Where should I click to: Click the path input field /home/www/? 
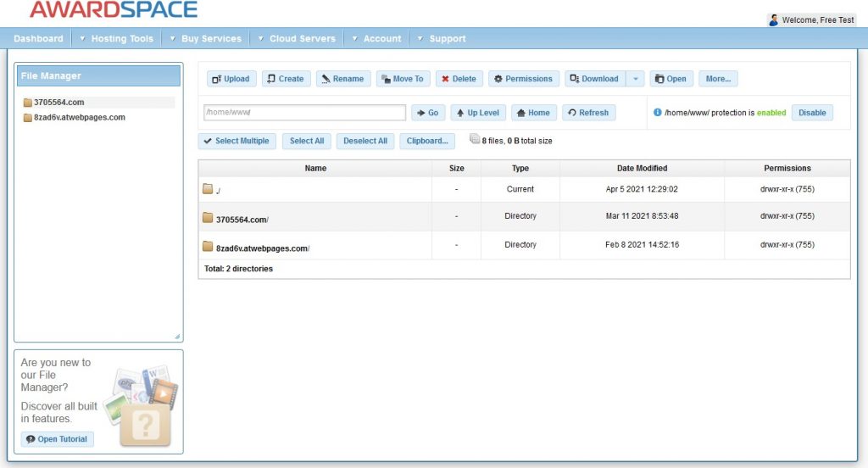coord(304,113)
